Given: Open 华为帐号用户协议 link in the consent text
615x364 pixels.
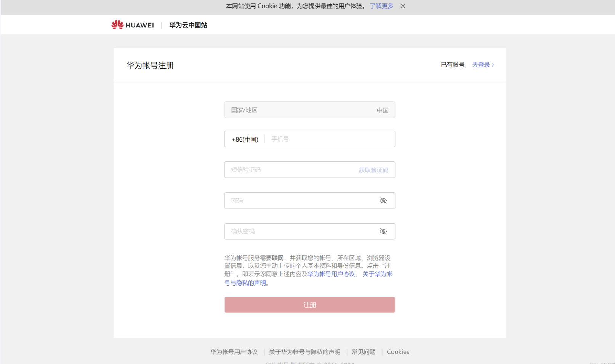Looking at the screenshot, I should click(331, 274).
